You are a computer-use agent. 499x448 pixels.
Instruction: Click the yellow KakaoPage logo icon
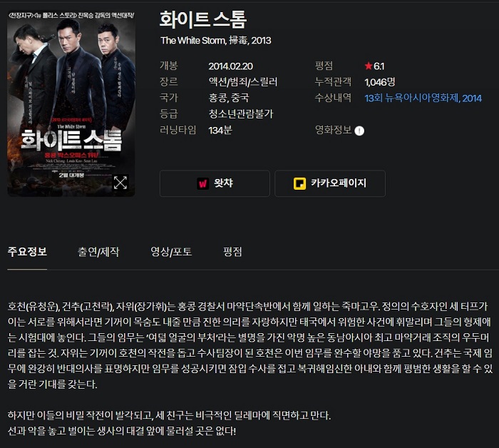(299, 183)
